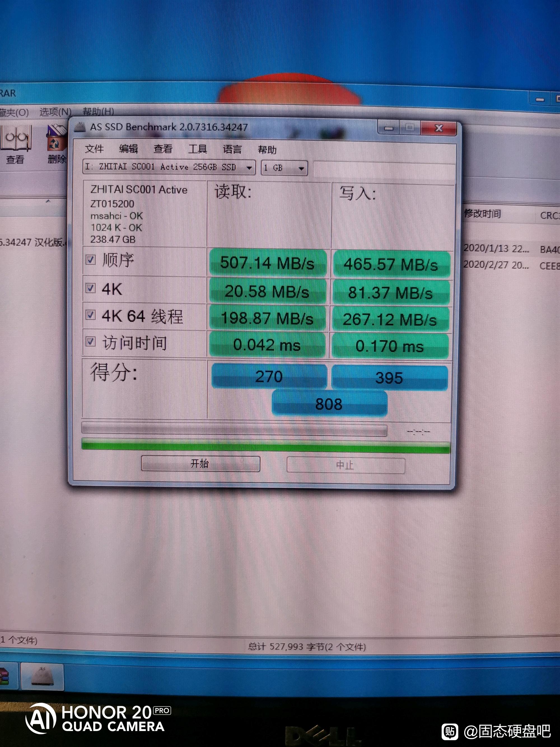
Task: Minimize the WinRAR window
Action: click(x=540, y=100)
